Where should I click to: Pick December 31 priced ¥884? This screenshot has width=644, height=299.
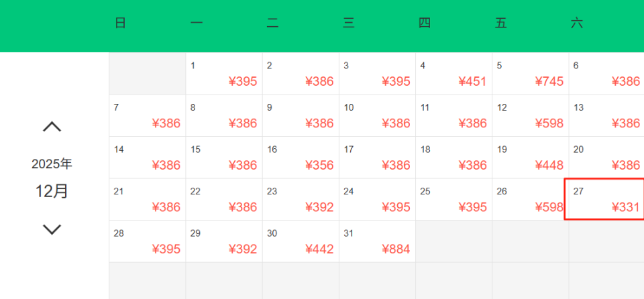377,241
